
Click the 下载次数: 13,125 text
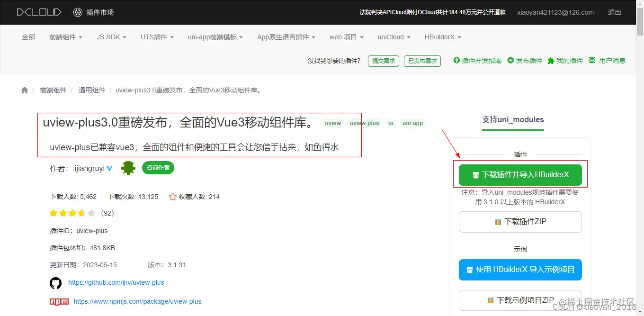133,197
